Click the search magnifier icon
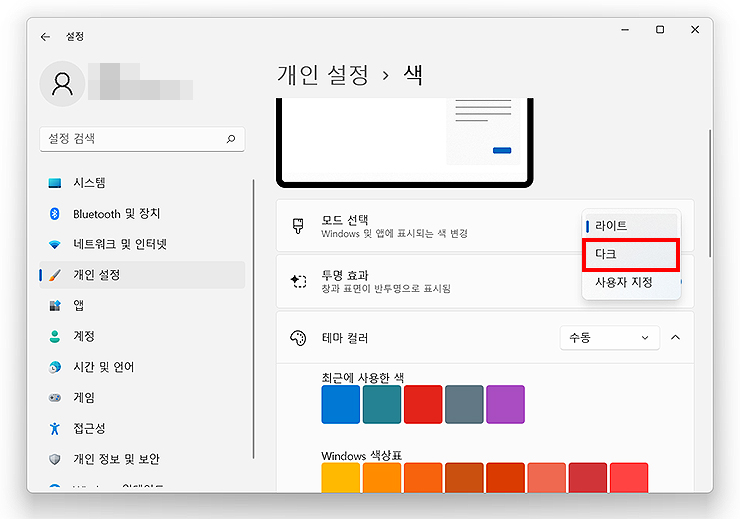The height and width of the screenshot is (519, 740). 231,139
